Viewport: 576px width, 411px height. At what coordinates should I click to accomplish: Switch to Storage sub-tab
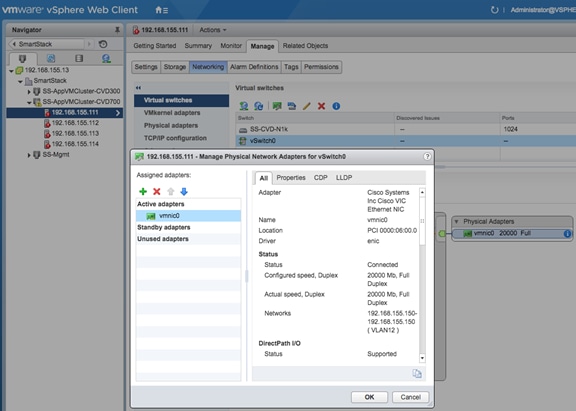pyautogui.click(x=175, y=67)
